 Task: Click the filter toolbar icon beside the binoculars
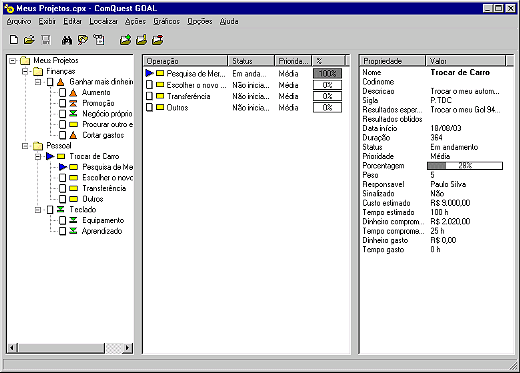(83, 40)
